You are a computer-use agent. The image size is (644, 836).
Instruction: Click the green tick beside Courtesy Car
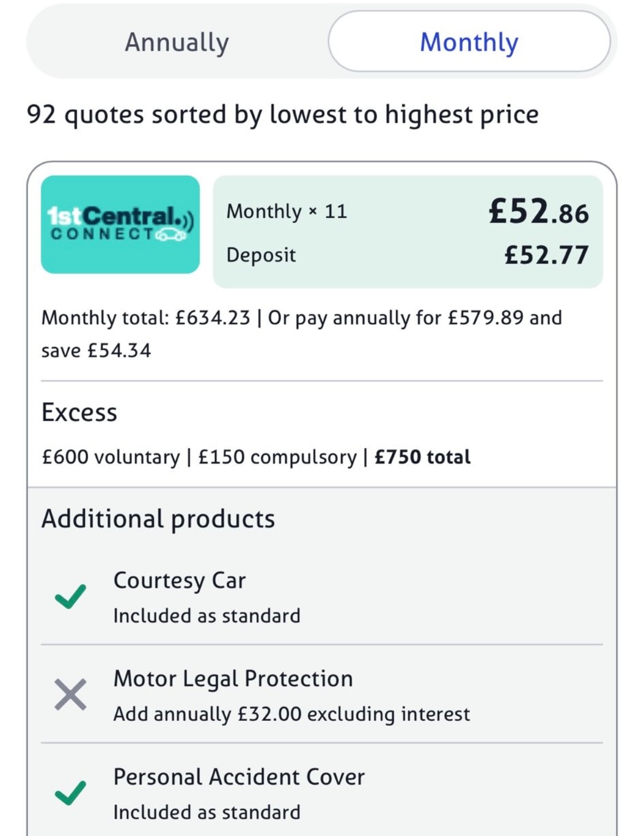[70, 596]
